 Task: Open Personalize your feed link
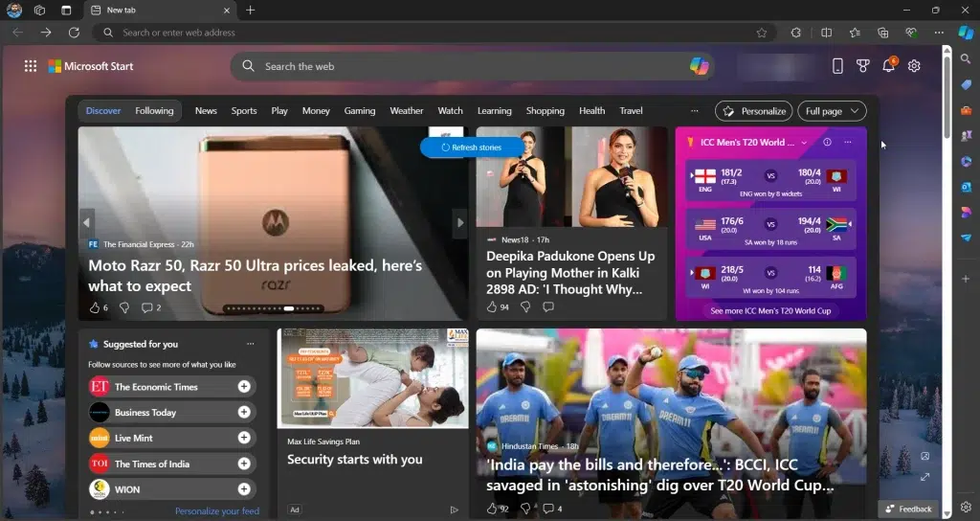(217, 511)
